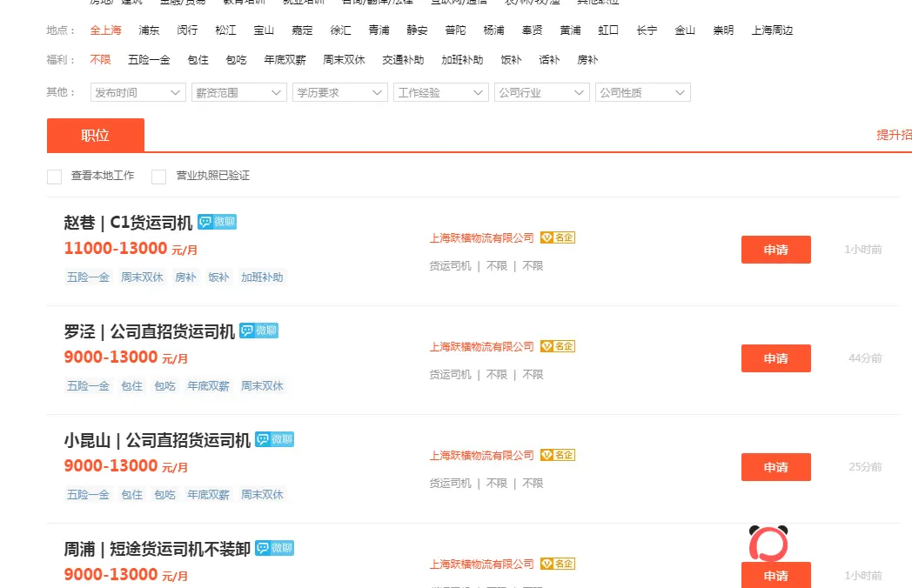Filter location by 金山

685,30
